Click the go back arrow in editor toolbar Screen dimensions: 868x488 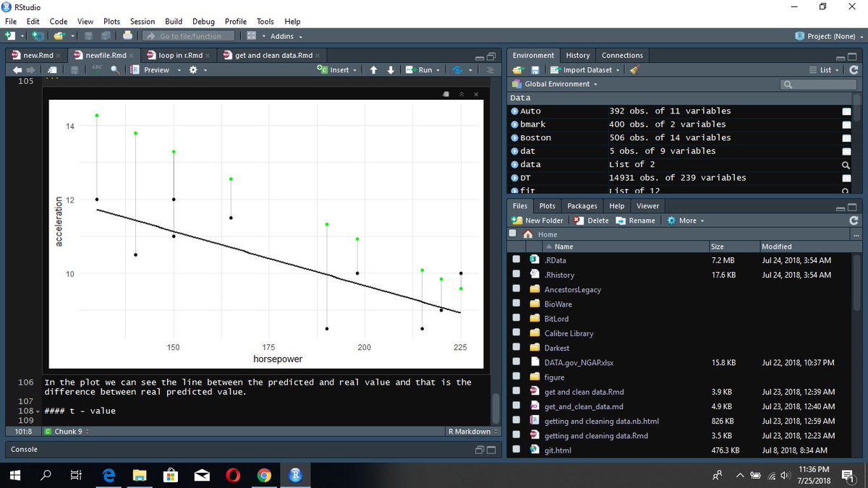(18, 70)
